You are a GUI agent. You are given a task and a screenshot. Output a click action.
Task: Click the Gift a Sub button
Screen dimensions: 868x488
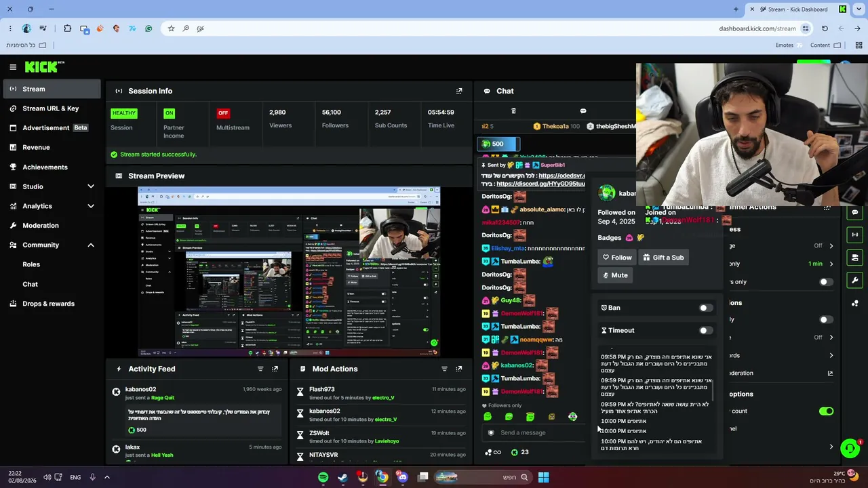663,258
